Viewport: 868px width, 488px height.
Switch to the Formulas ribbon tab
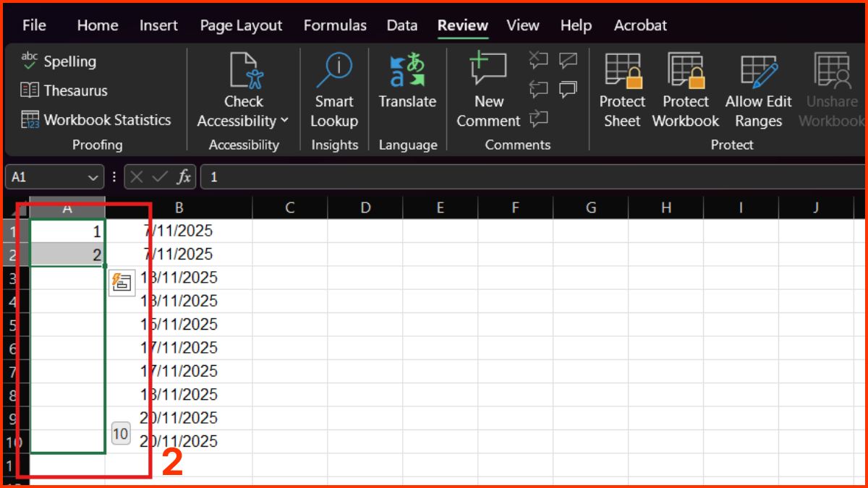[335, 25]
